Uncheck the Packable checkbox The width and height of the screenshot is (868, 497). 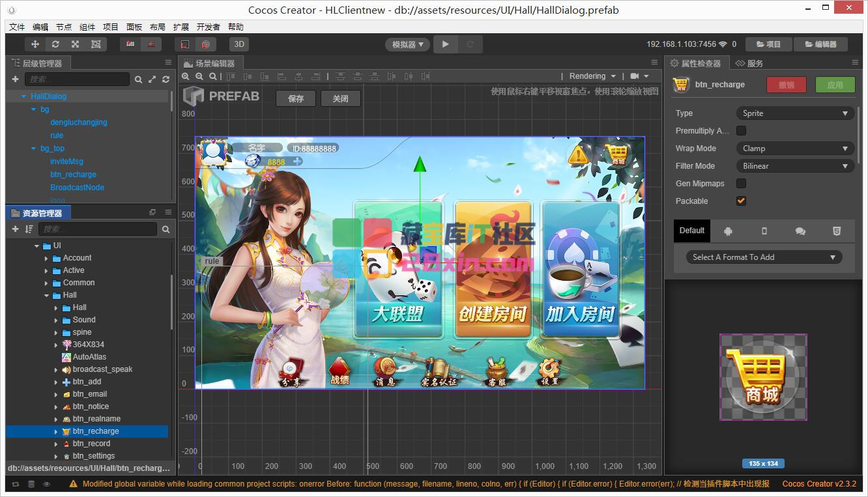741,201
